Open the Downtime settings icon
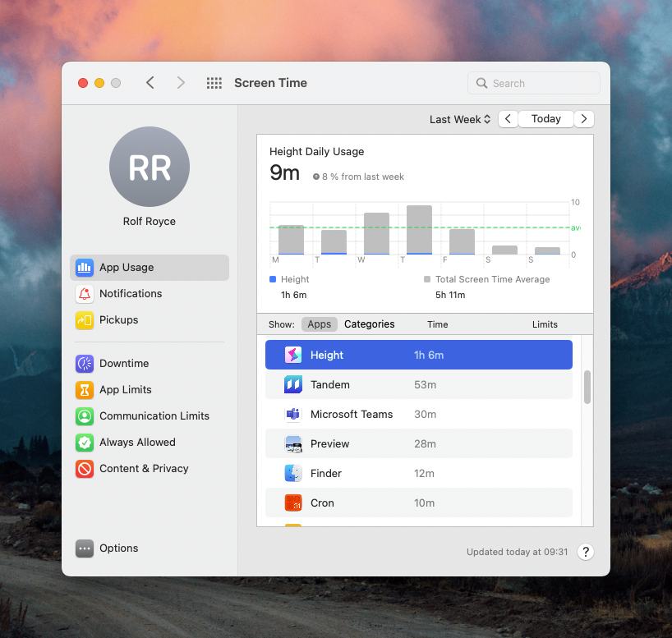This screenshot has width=672, height=638. point(85,364)
